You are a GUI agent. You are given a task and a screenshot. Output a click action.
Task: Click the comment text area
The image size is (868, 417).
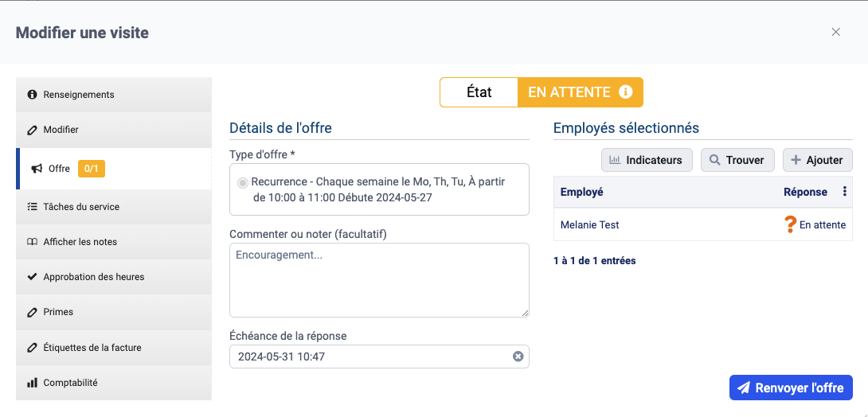click(379, 280)
